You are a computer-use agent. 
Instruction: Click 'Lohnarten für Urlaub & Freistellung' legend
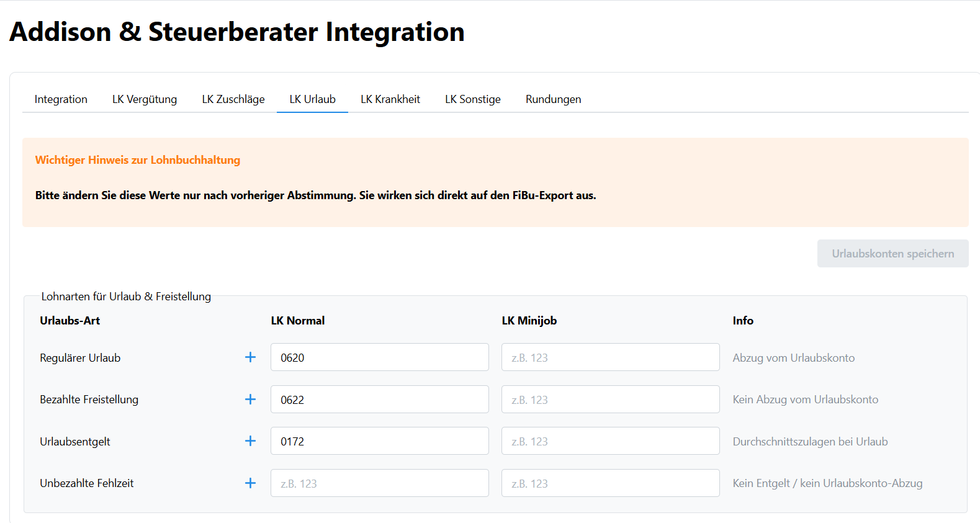(x=126, y=297)
